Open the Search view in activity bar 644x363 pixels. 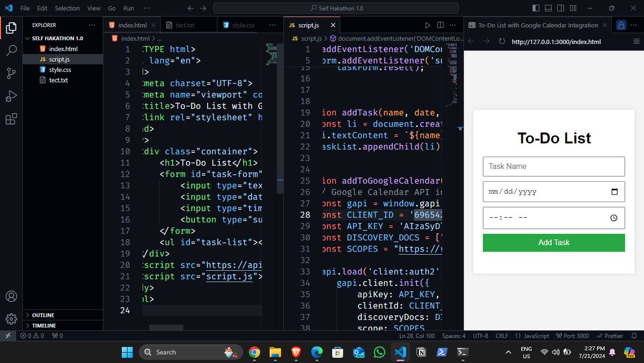click(x=11, y=50)
